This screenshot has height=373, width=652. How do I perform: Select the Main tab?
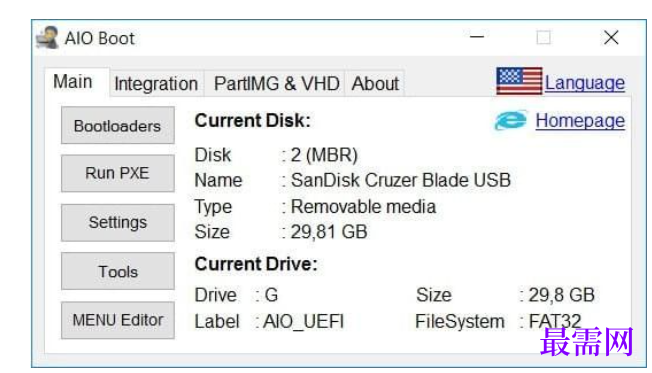click(73, 82)
